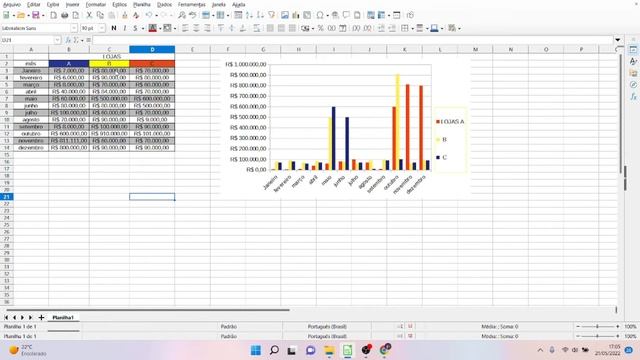Insert special character omega icon
The image size is (640, 360).
[x=320, y=15]
